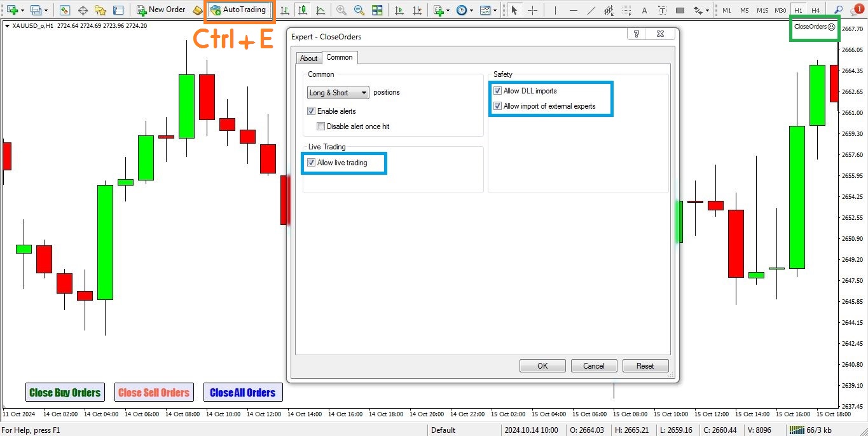Image resolution: width=868 pixels, height=436 pixels.
Task: Click the Zoom In magnifier icon
Action: (341, 10)
